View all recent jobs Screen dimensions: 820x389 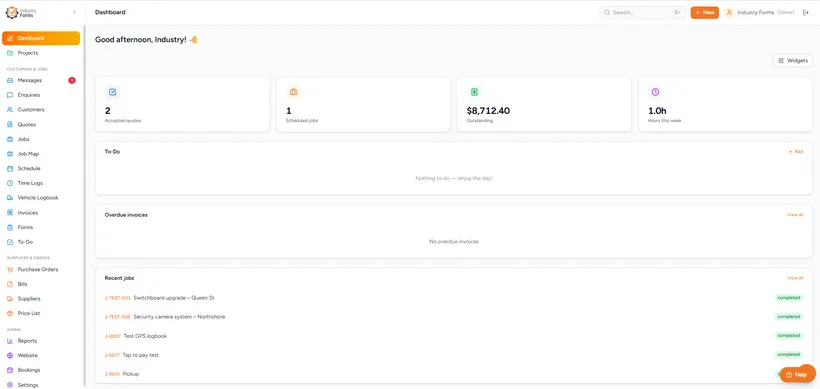795,278
